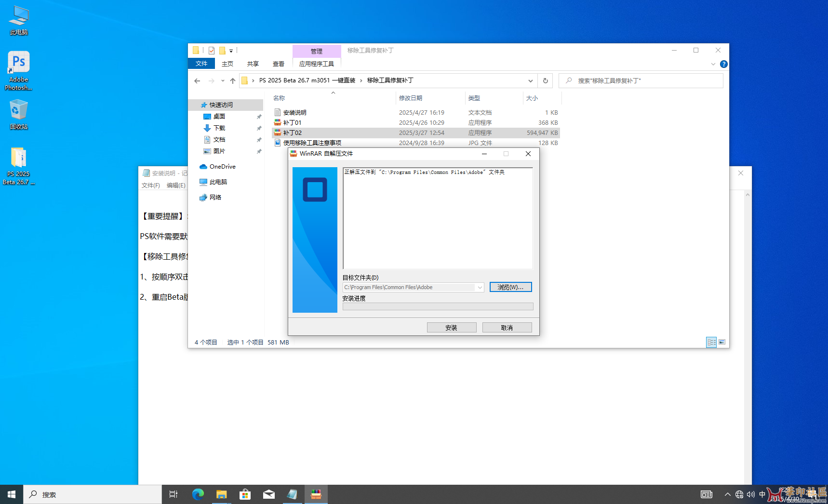828x504 pixels.
Task: Open quick access toolbar customize dropdown
Action: pyautogui.click(x=231, y=51)
